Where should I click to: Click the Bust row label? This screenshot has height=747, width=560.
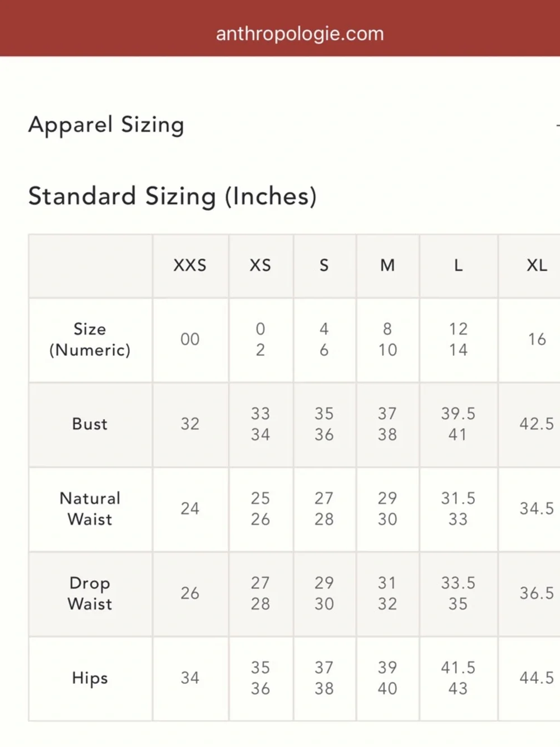click(90, 424)
